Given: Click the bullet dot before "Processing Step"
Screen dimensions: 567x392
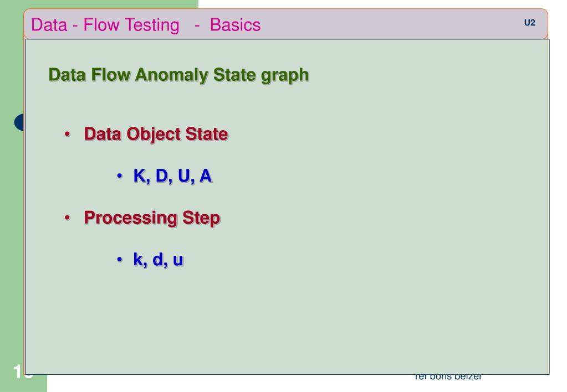Looking at the screenshot, I should click(x=68, y=219).
